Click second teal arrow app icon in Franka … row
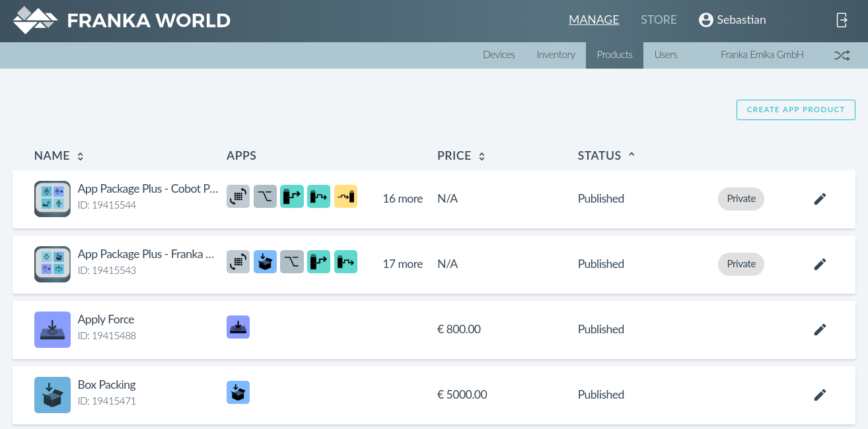868x429 pixels. pyautogui.click(x=345, y=262)
